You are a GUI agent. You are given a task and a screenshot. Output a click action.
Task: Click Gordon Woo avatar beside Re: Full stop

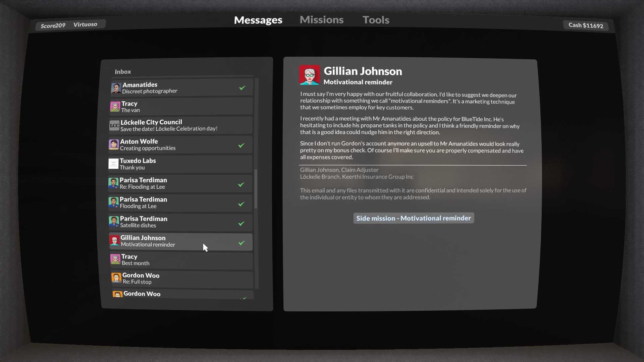116,278
